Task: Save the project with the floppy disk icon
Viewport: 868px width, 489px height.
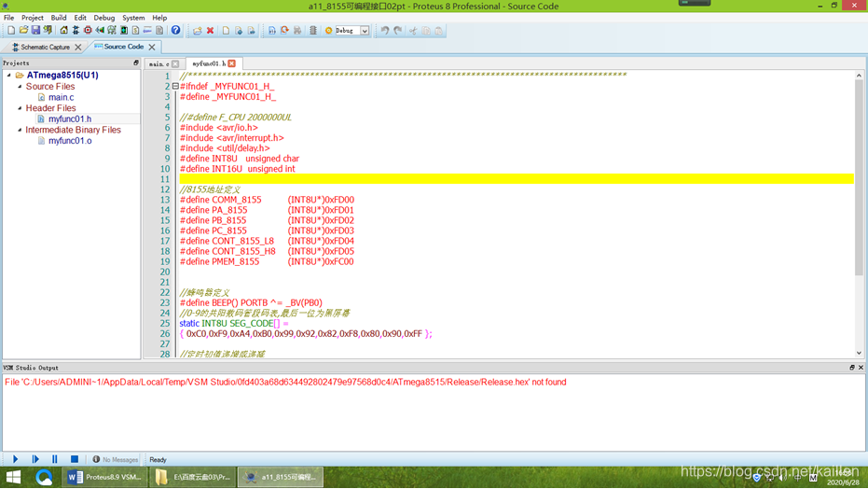Action: coord(35,31)
